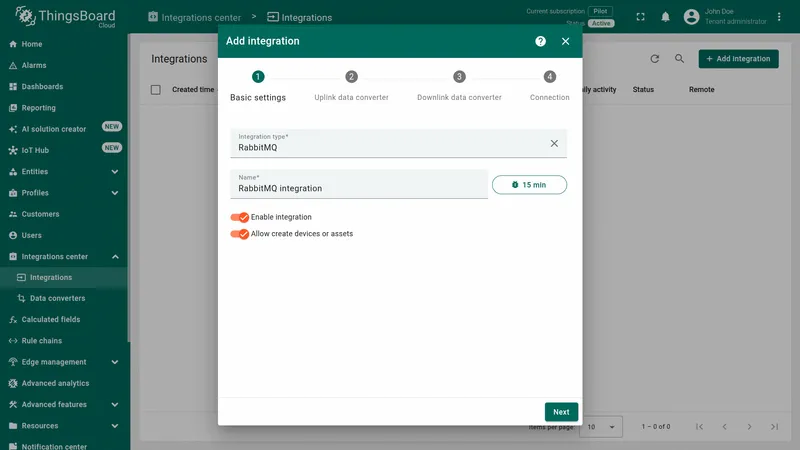
Task: Click the Add integration button
Action: [x=738, y=59]
